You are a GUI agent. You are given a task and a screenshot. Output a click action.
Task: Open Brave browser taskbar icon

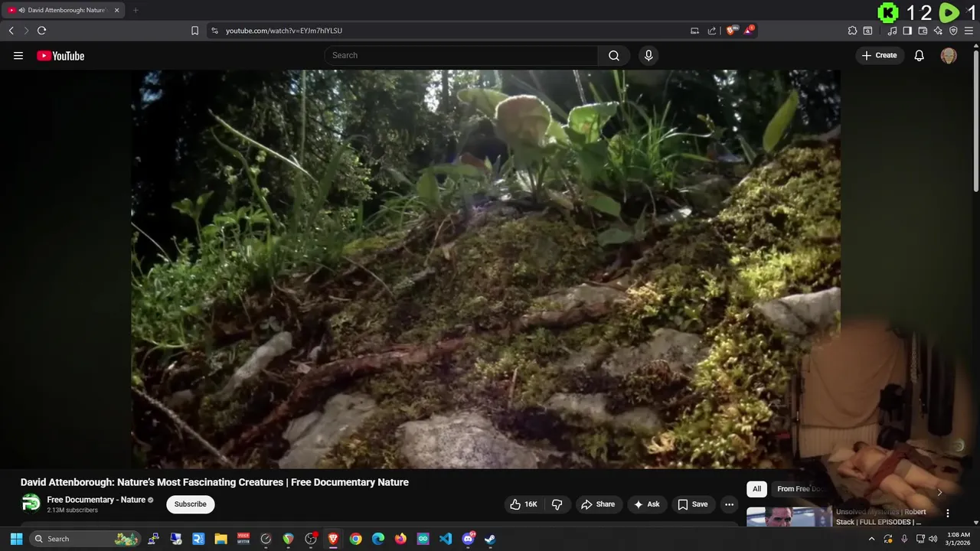coord(333,539)
